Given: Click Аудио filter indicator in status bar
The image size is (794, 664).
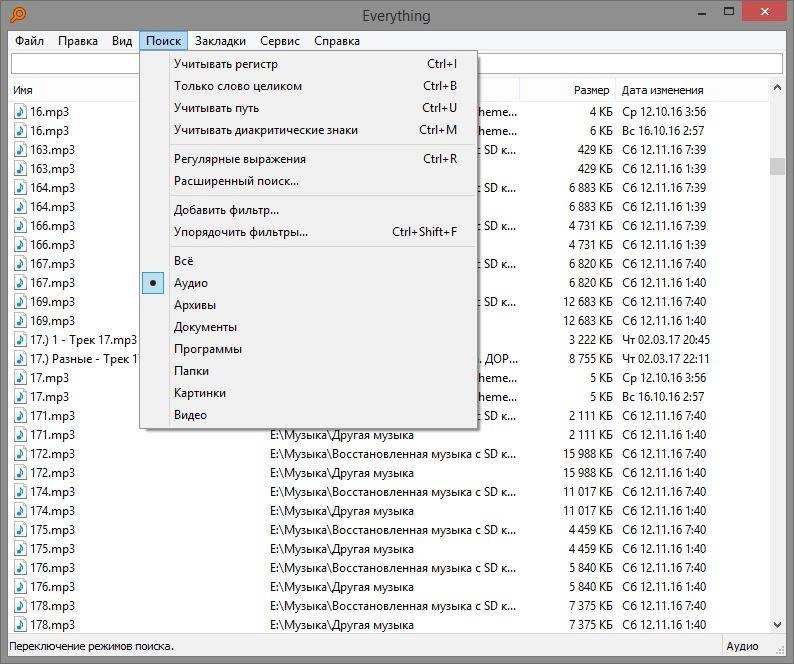Looking at the screenshot, I should click(742, 646).
